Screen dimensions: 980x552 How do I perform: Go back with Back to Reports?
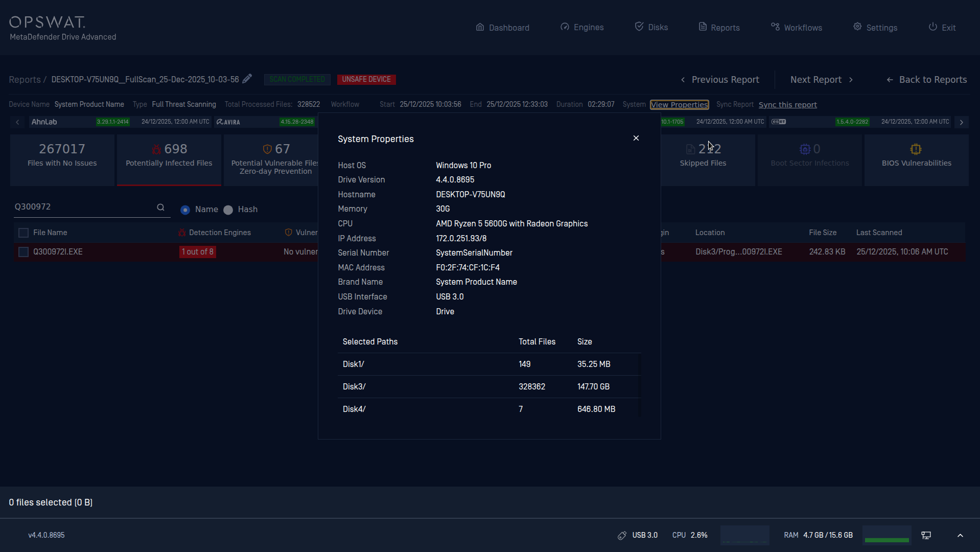[x=926, y=80]
